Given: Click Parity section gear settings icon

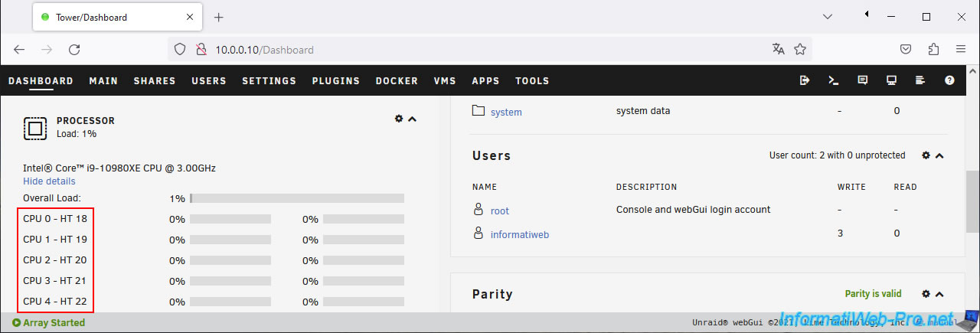Looking at the screenshot, I should tap(926, 294).
